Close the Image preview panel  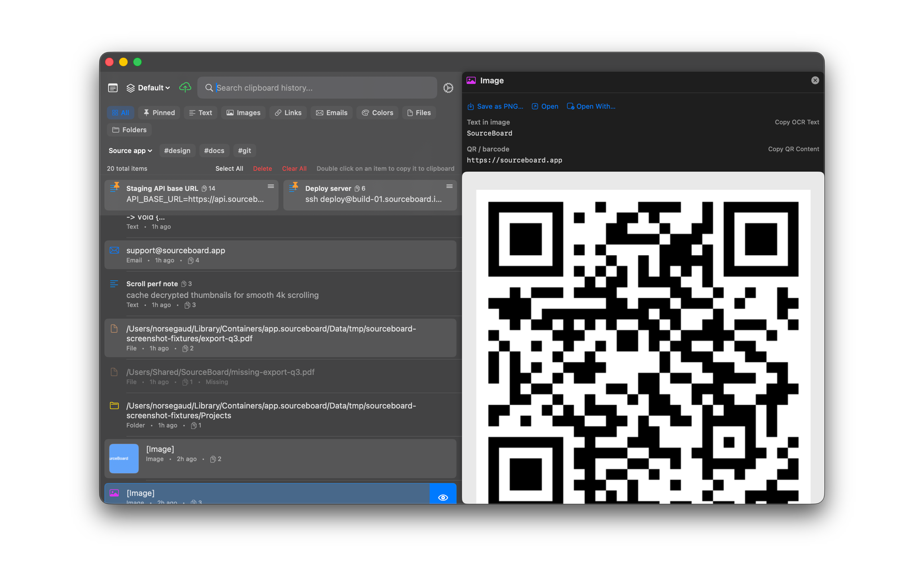click(x=815, y=80)
